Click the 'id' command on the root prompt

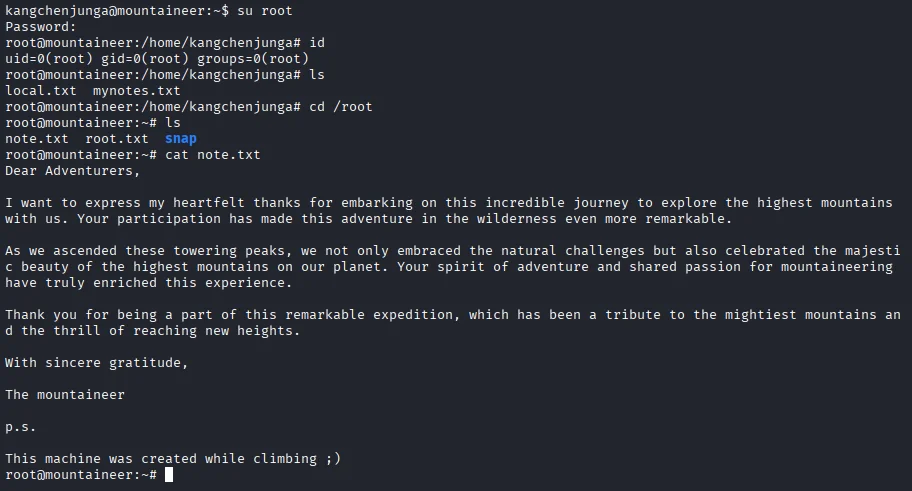tap(317, 43)
